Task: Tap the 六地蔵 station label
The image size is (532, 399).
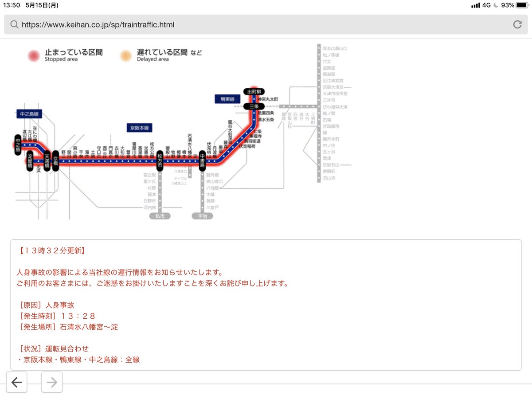Action: pos(211,188)
